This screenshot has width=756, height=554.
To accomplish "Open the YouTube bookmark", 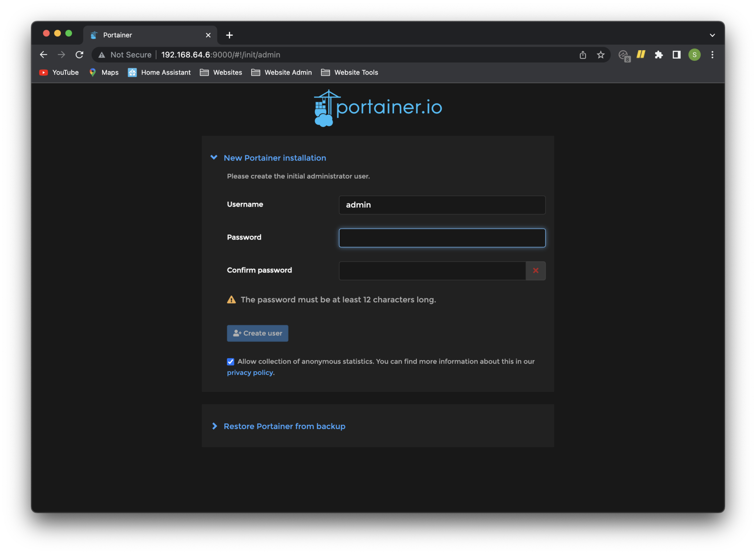I will (x=59, y=72).
